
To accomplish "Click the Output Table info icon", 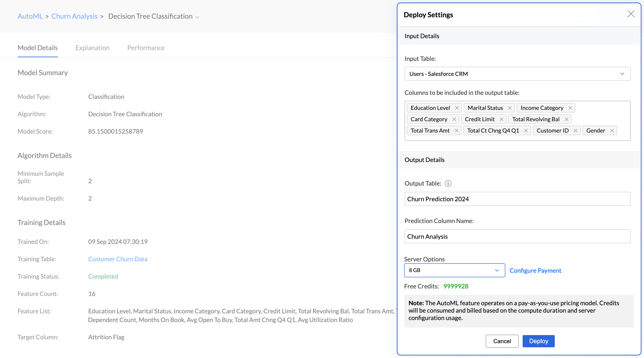I will coord(448,183).
